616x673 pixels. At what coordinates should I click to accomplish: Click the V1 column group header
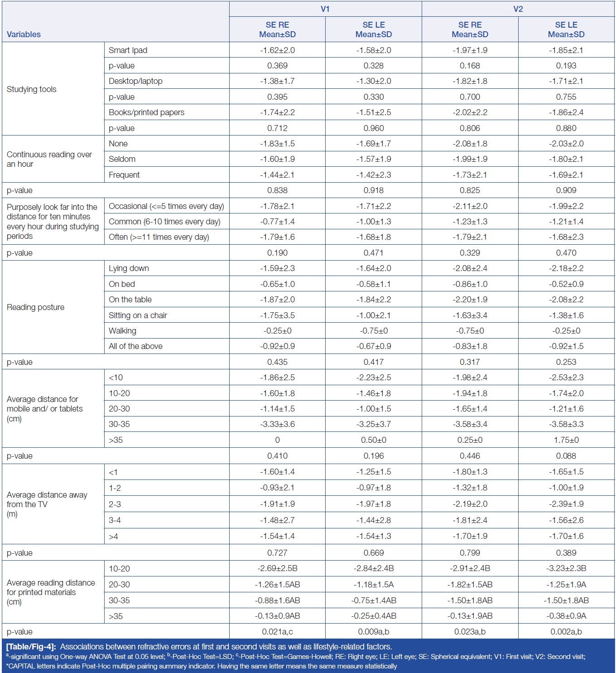(325, 9)
